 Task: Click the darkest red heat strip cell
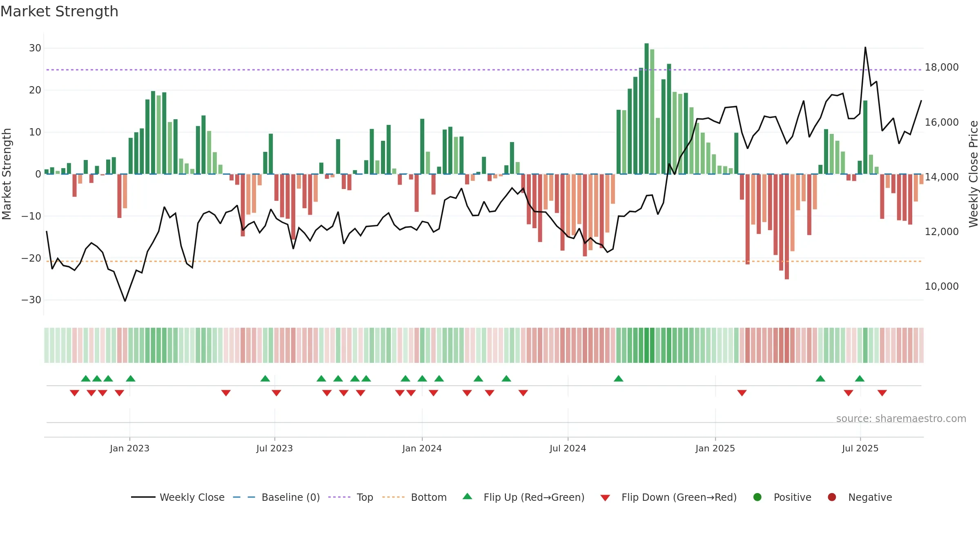pos(786,345)
